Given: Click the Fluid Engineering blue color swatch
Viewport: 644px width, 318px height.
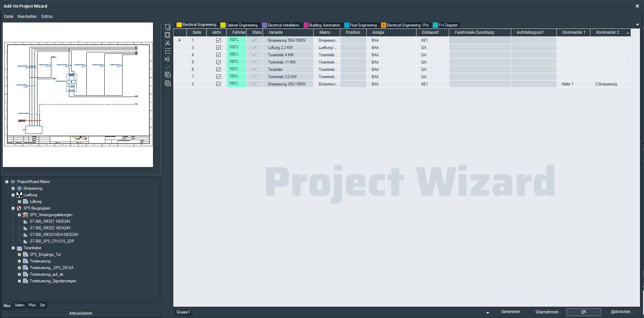Looking at the screenshot, I should (x=347, y=25).
